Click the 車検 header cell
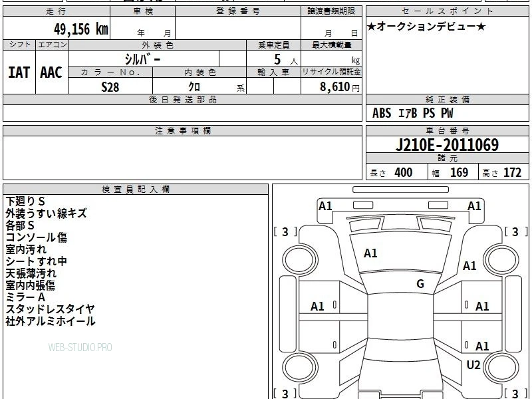This screenshot has width=532, height=399. click(143, 11)
